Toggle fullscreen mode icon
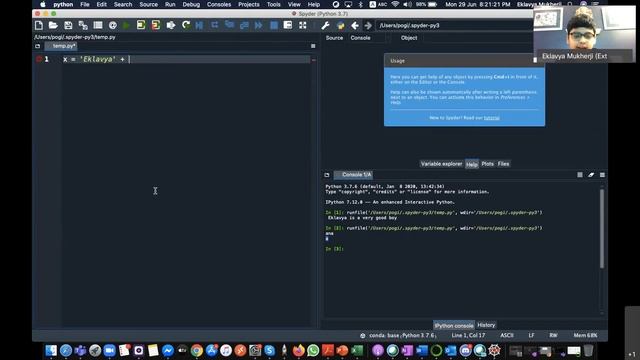Viewport: 640px width, 360px height. click(302, 25)
